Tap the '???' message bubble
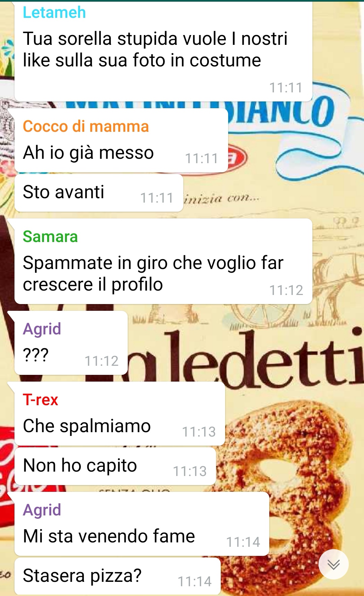The image size is (364, 596). coord(71,343)
